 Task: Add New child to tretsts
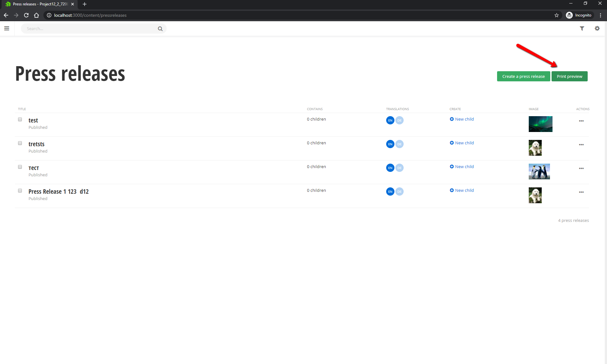pos(462,143)
